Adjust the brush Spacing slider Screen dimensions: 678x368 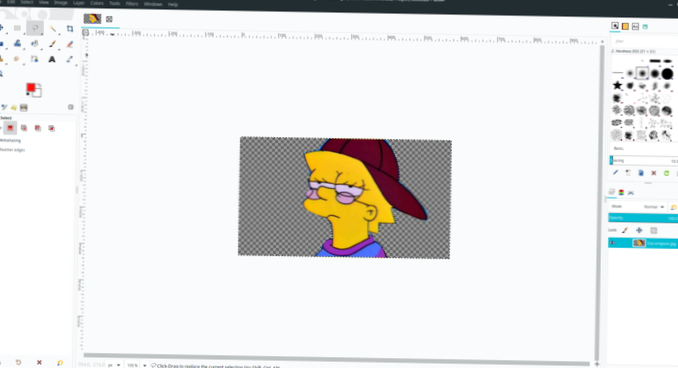[644, 160]
